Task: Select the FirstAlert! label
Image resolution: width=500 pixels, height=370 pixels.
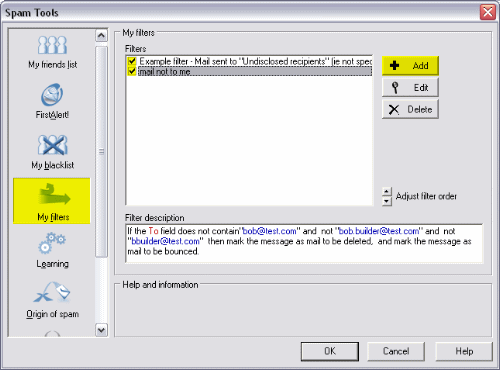Action: [x=52, y=115]
